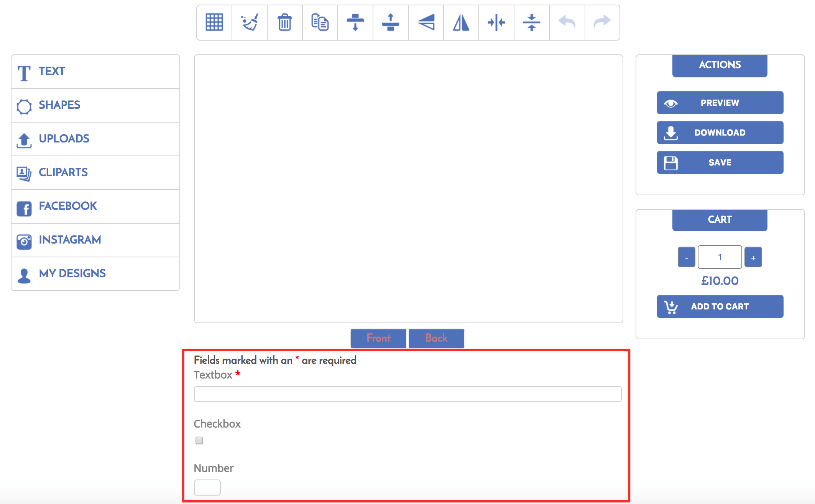
Task: Click the £10.00 price text
Action: pyautogui.click(x=720, y=281)
